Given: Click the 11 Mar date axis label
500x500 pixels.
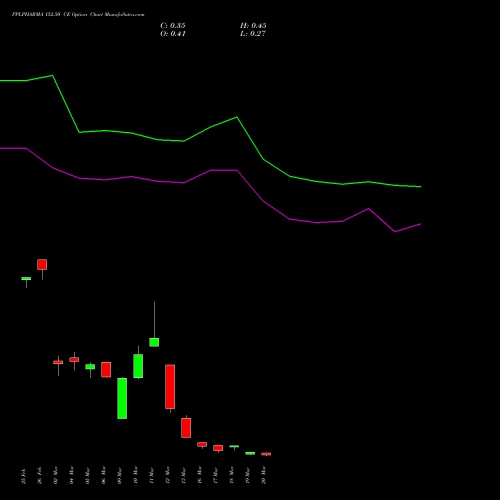Looking at the screenshot, I should (x=151, y=476).
